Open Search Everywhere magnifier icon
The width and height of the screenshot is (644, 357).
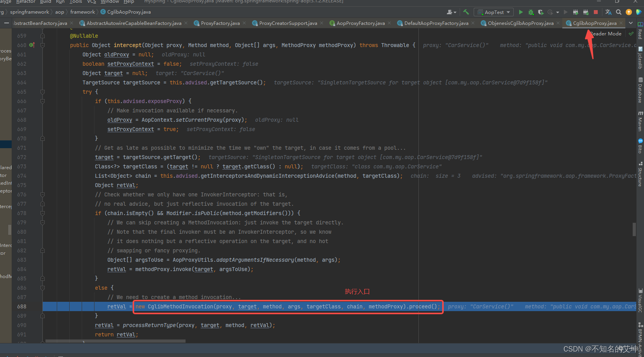click(x=619, y=12)
